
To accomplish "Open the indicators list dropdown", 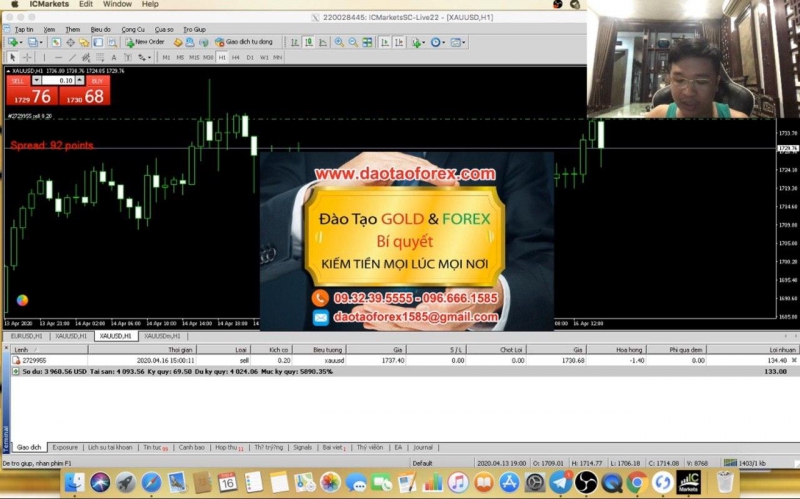I will click(x=418, y=42).
